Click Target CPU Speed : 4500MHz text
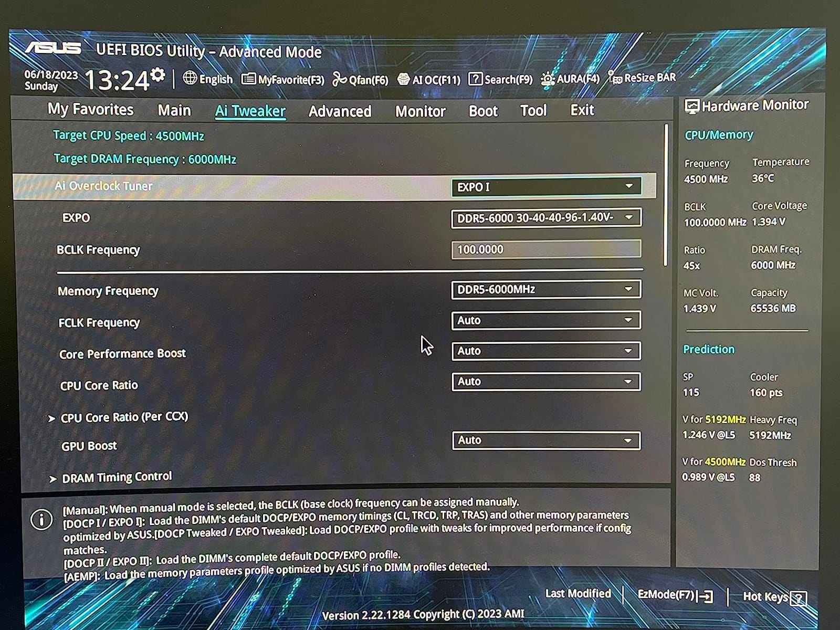This screenshot has height=630, width=840. pyautogui.click(x=129, y=135)
